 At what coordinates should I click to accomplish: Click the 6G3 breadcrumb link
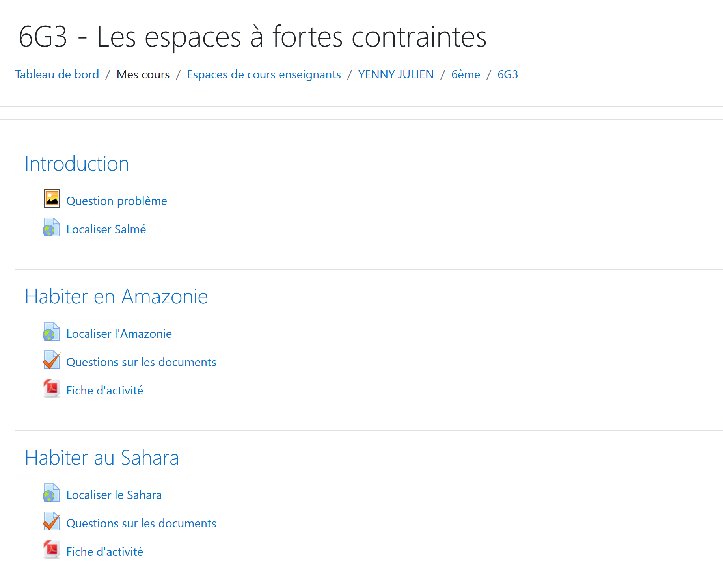[x=508, y=74]
